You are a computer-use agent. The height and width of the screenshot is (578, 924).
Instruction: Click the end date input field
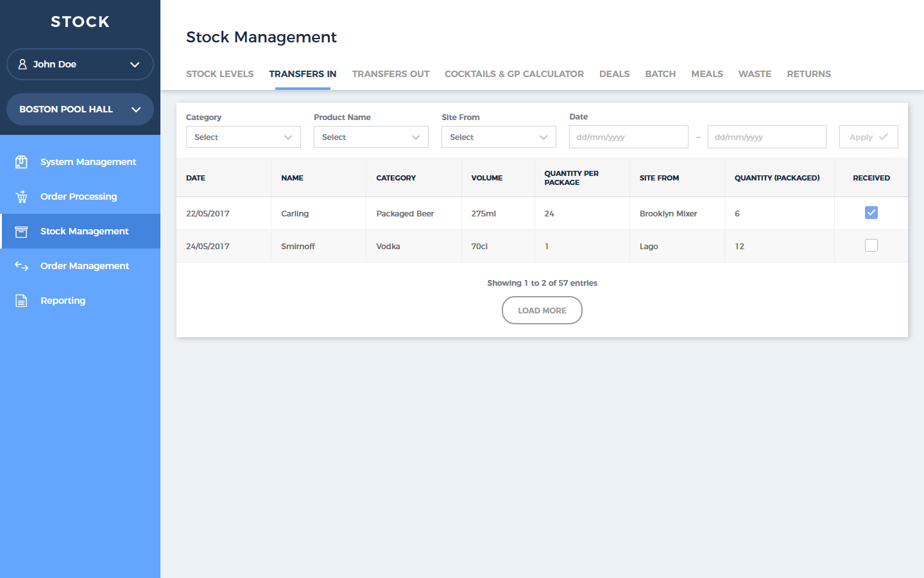click(x=767, y=137)
